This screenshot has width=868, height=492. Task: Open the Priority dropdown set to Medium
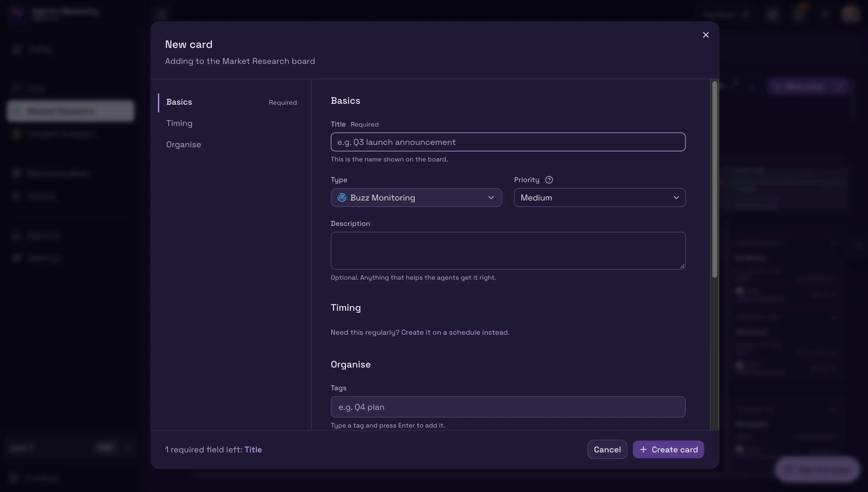pyautogui.click(x=599, y=197)
